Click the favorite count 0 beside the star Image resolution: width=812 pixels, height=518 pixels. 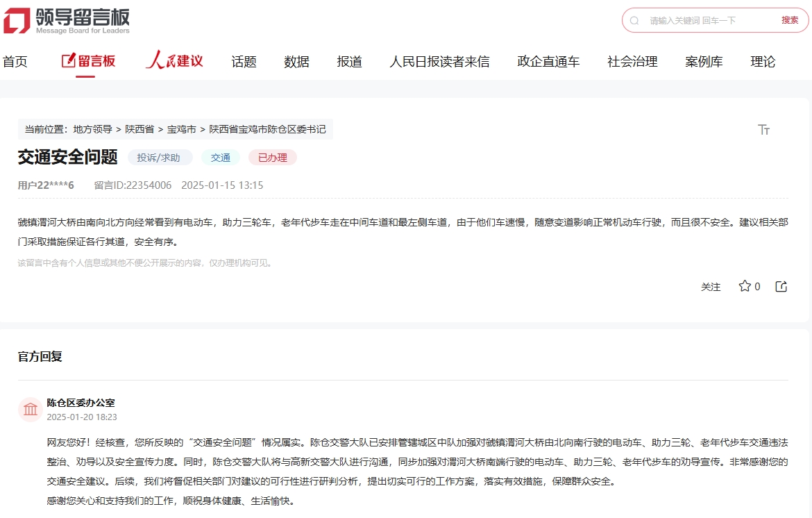(757, 287)
